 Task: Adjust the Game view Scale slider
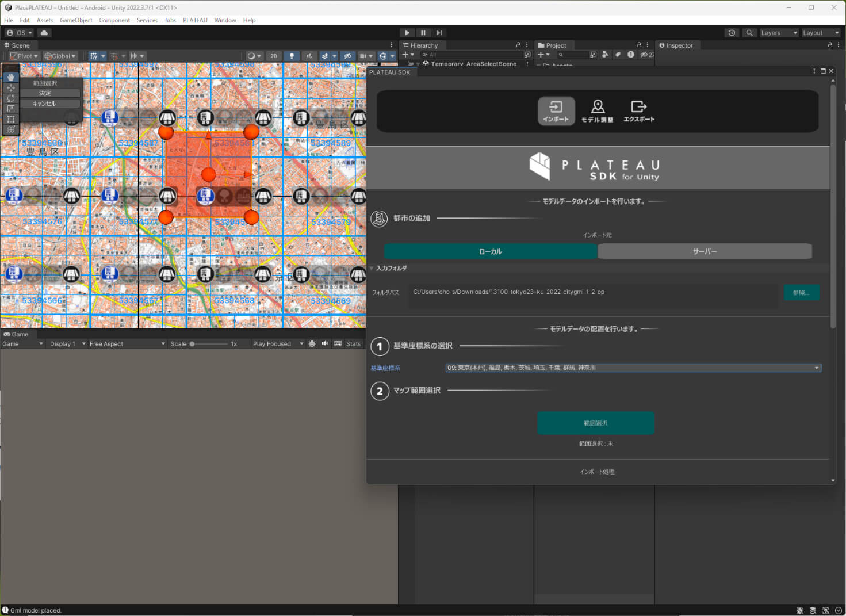pyautogui.click(x=208, y=344)
